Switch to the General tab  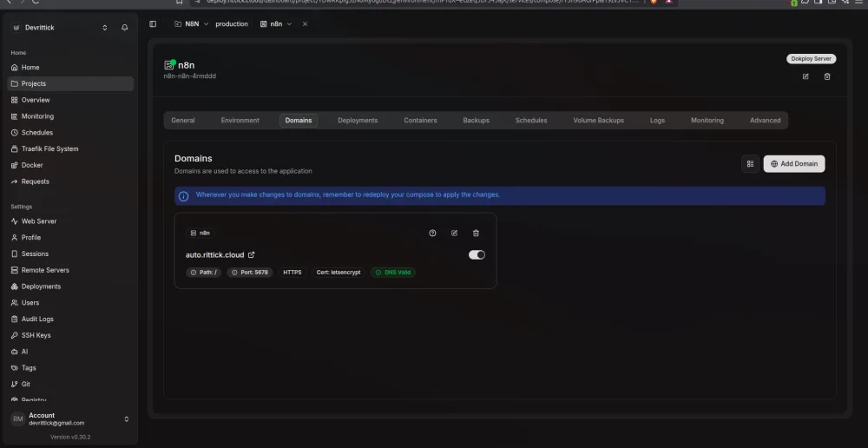pyautogui.click(x=183, y=120)
